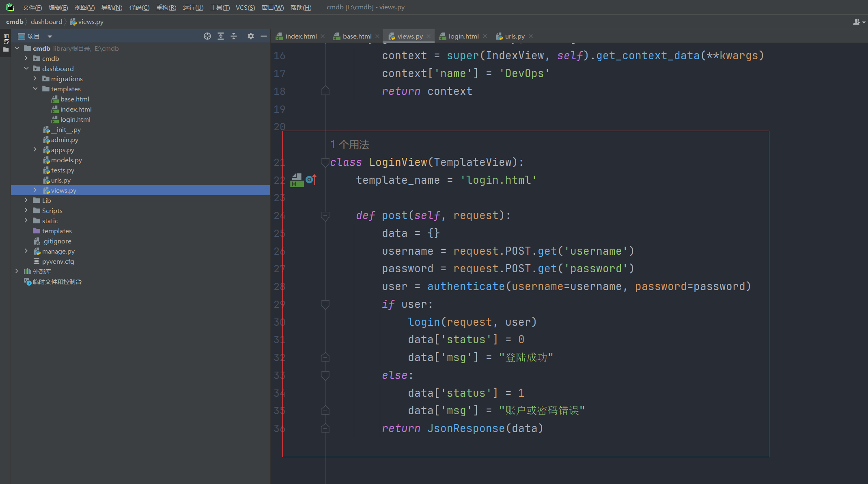The image size is (868, 484).
Task: Expand the Lib folder
Action: coord(26,200)
